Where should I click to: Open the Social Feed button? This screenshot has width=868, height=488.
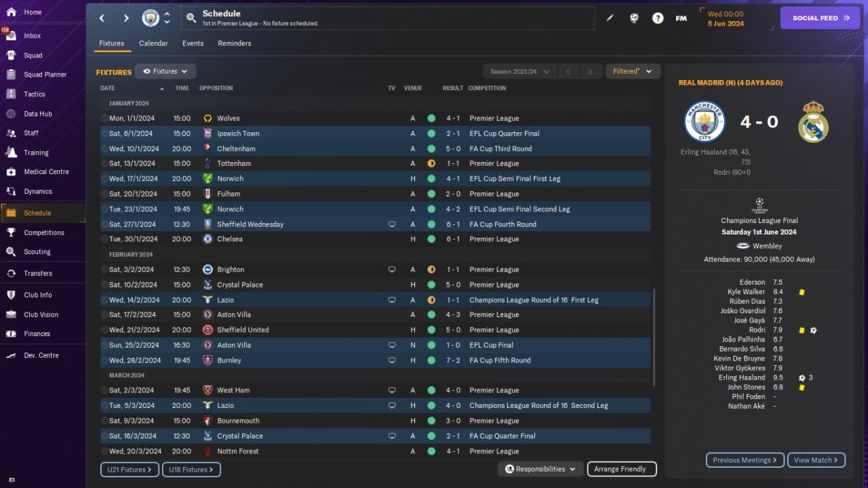[x=821, y=18]
